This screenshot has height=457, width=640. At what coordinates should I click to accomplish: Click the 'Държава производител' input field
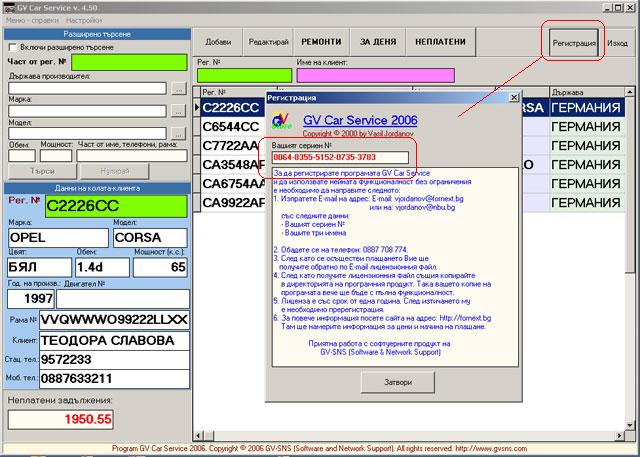coord(87,88)
